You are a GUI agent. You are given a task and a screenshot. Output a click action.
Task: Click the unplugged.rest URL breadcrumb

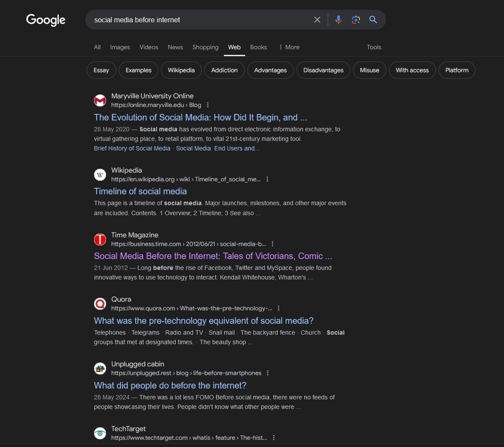click(x=186, y=373)
